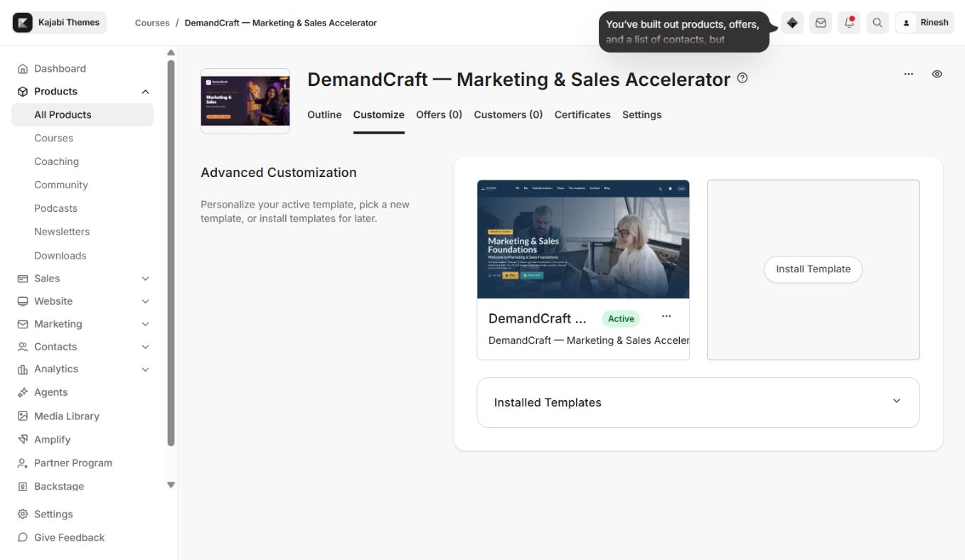The height and width of the screenshot is (560, 965).
Task: Click the Partner Program icon
Action: (23, 463)
